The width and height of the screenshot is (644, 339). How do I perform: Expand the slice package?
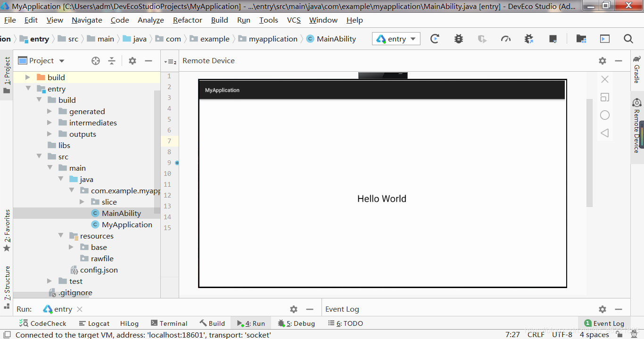tap(82, 202)
